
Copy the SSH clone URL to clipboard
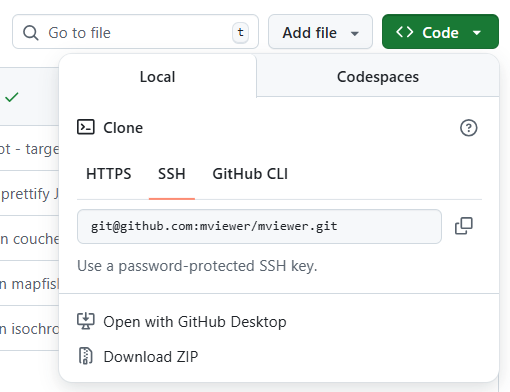(464, 226)
